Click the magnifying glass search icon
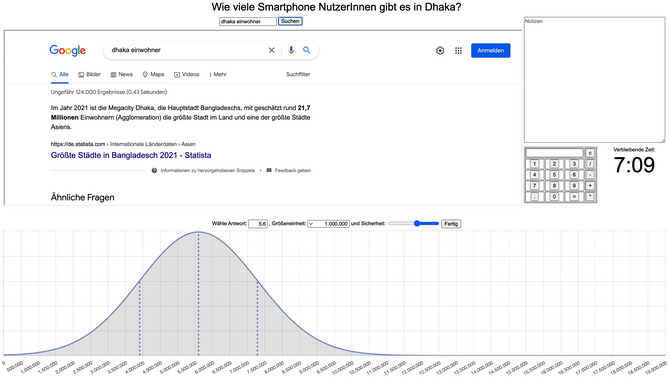 (306, 50)
